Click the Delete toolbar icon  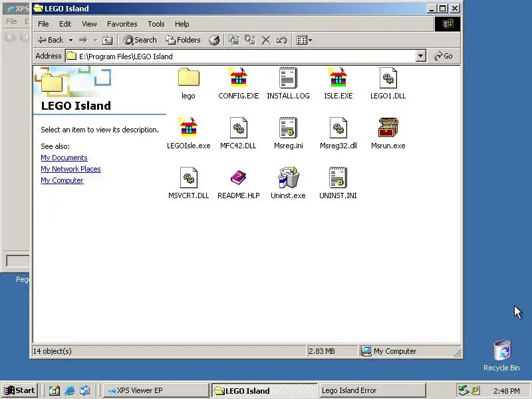[x=265, y=40]
